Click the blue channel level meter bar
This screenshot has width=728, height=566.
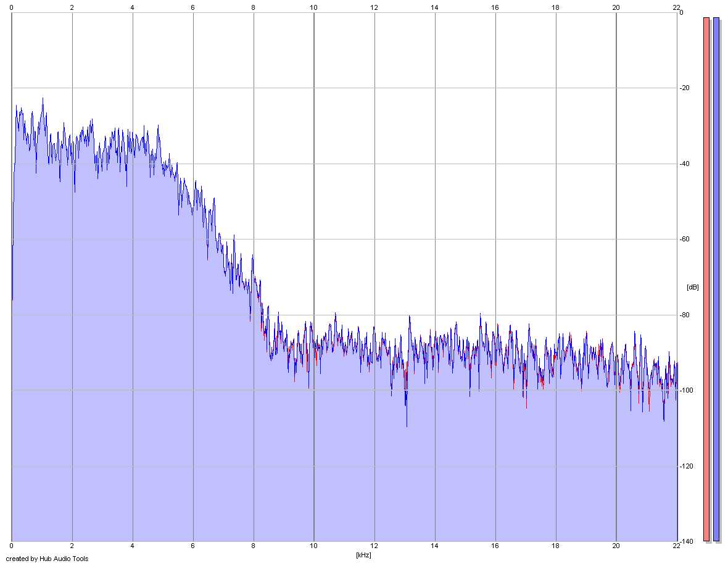pos(716,280)
